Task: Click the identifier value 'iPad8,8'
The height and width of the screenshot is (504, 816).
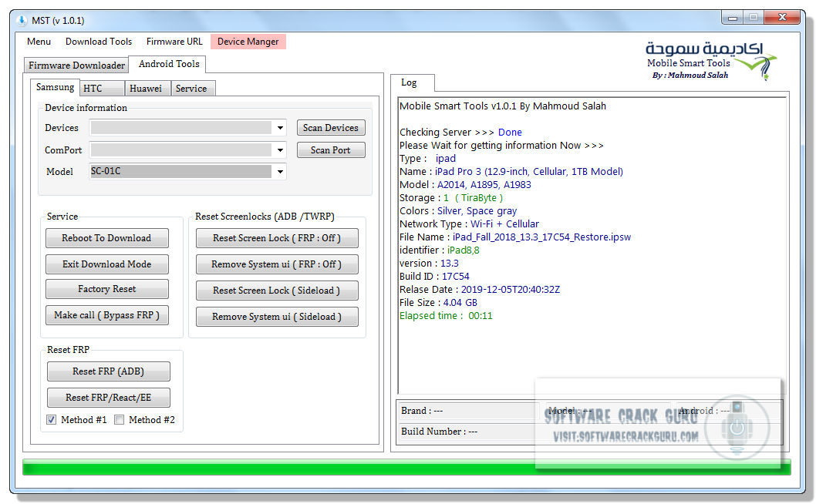Action: [x=464, y=250]
